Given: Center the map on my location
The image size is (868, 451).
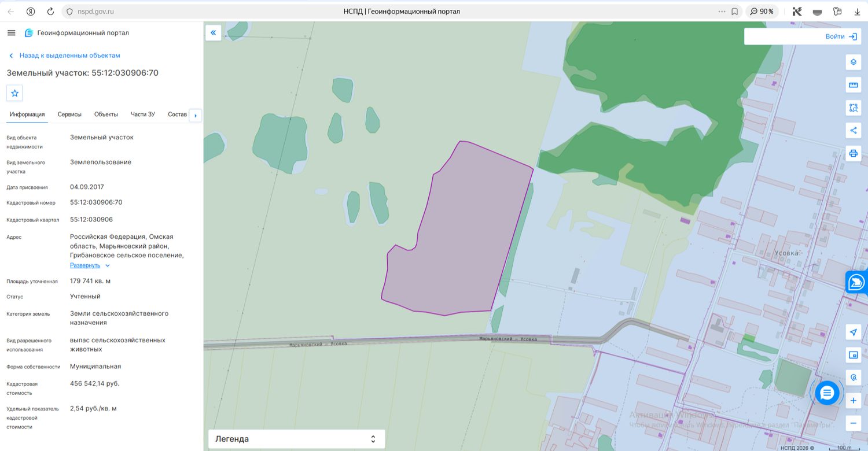Looking at the screenshot, I should [853, 332].
